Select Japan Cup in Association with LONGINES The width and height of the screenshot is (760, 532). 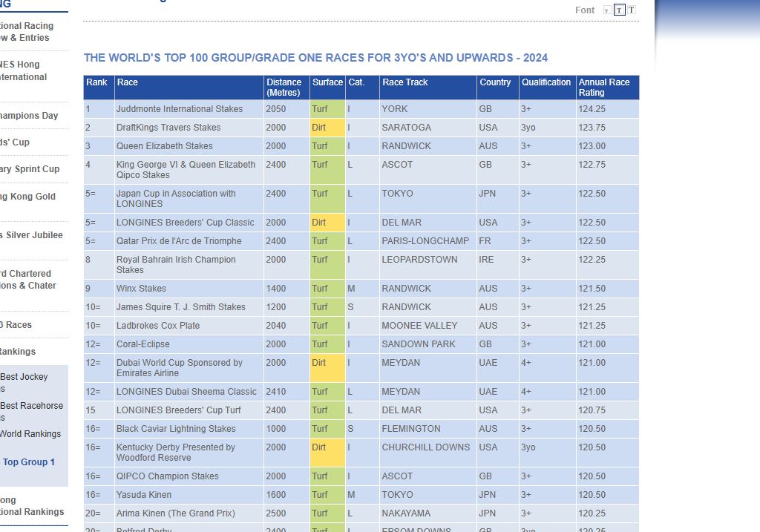176,199
